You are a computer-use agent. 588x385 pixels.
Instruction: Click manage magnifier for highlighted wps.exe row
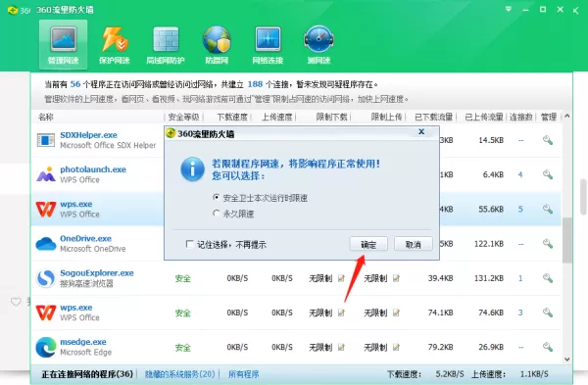[x=548, y=210]
